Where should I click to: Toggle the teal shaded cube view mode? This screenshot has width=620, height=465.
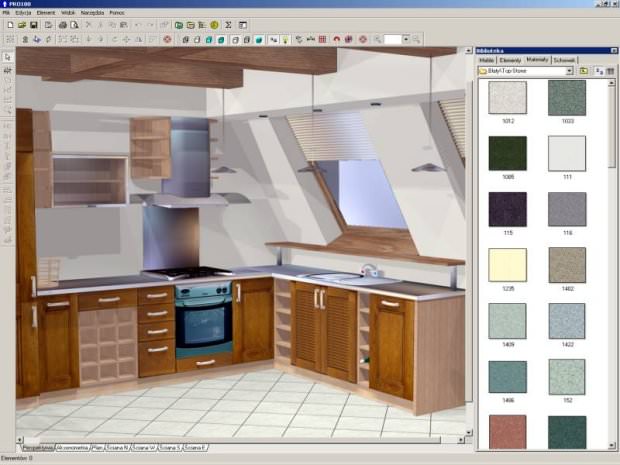[x=259, y=39]
